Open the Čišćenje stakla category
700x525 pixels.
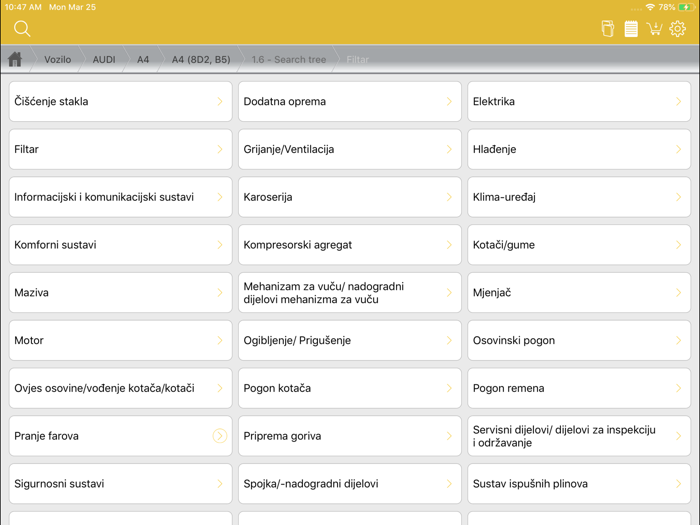coord(121,101)
